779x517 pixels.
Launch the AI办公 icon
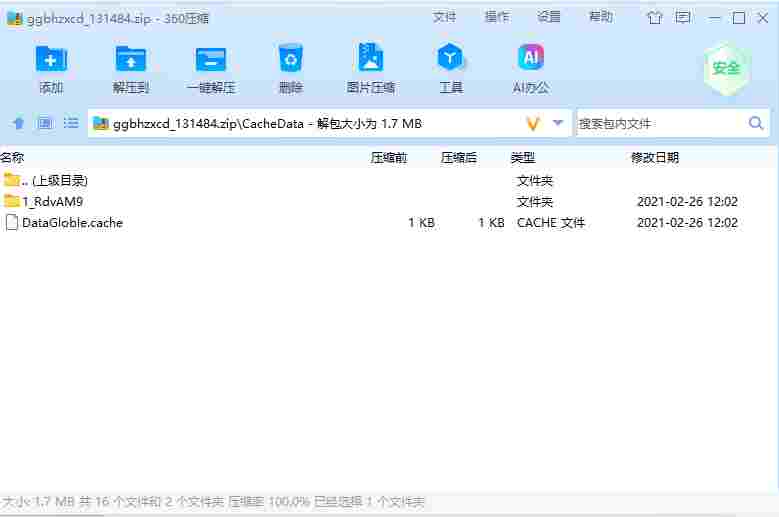point(531,58)
